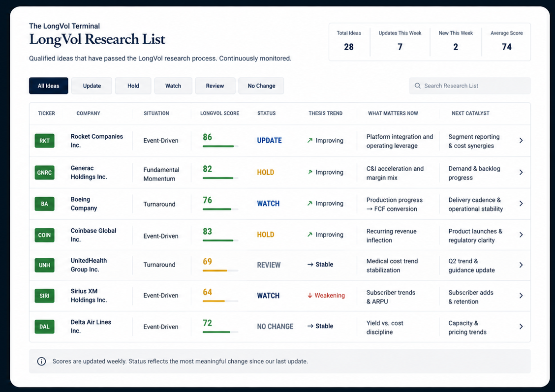Viewport: 555px width, 392px height.
Task: Click the improving arrow icon in Generac row
Action: coord(309,172)
